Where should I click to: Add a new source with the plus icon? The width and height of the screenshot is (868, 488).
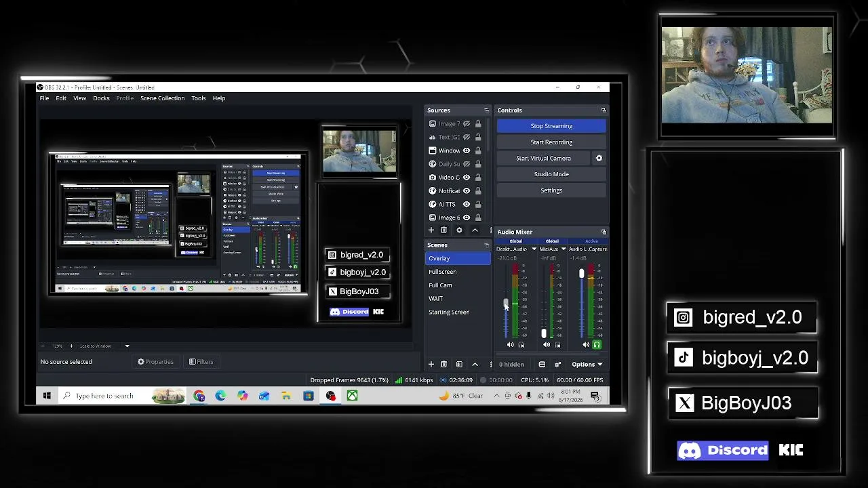point(431,230)
